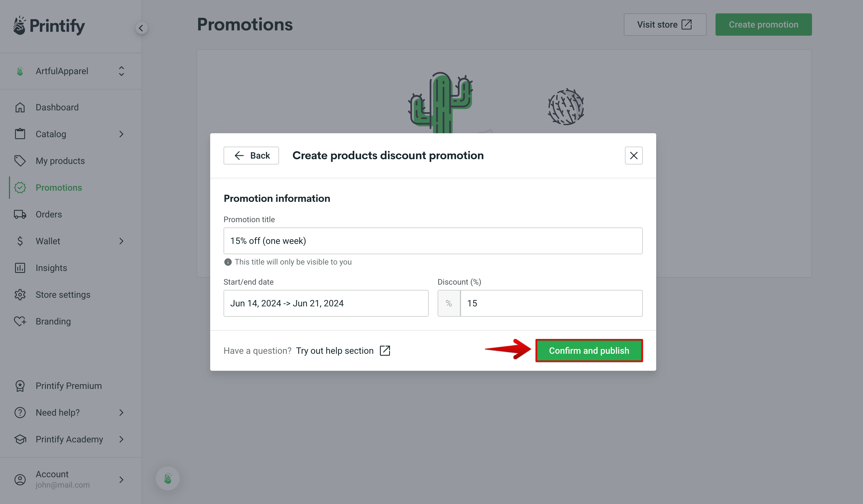Open the Dashboard home icon

tap(20, 107)
